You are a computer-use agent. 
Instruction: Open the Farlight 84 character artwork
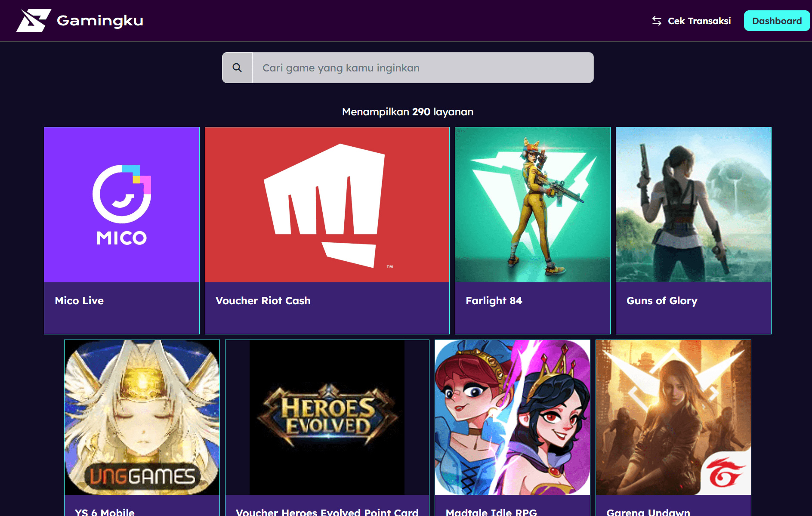(533, 205)
